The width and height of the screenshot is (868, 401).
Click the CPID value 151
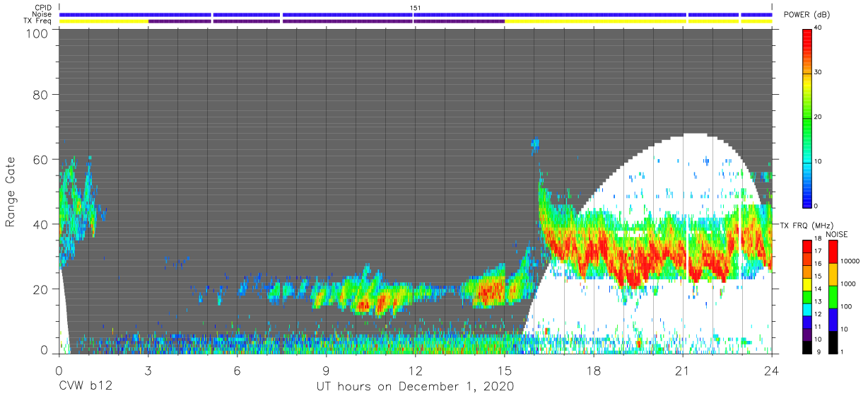(x=415, y=8)
